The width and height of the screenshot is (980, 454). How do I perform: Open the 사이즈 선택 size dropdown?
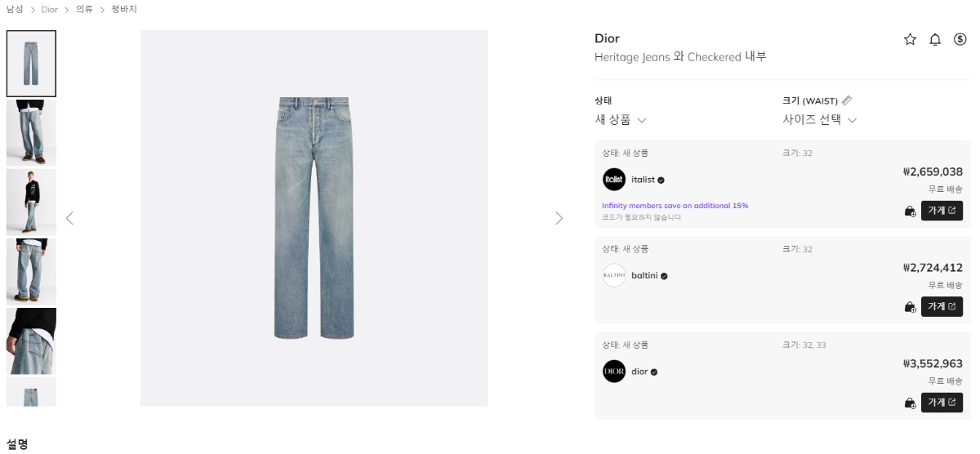click(x=819, y=120)
